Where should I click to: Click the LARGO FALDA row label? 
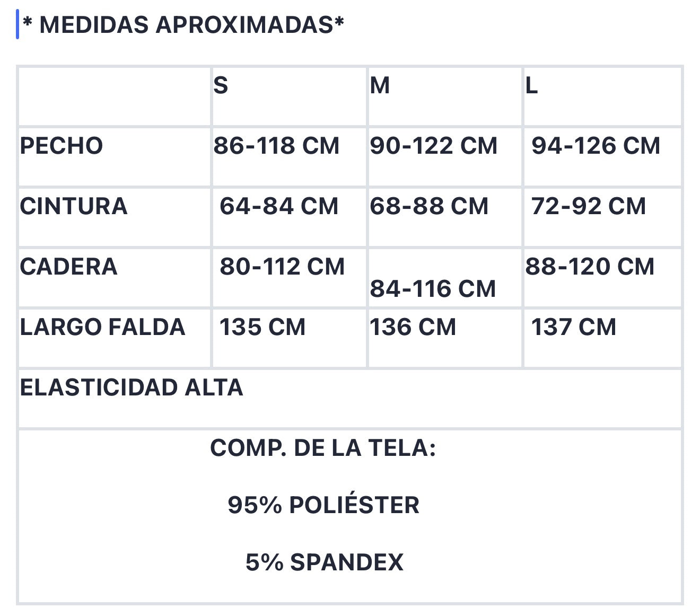pyautogui.click(x=102, y=327)
